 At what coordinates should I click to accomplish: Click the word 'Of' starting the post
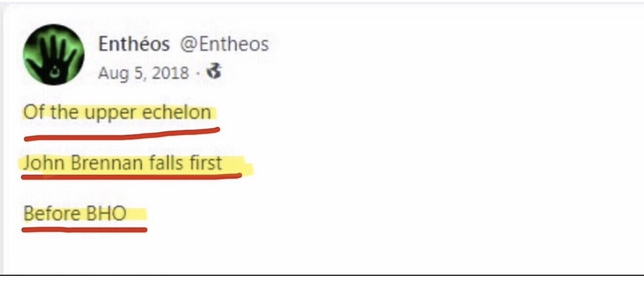33,113
